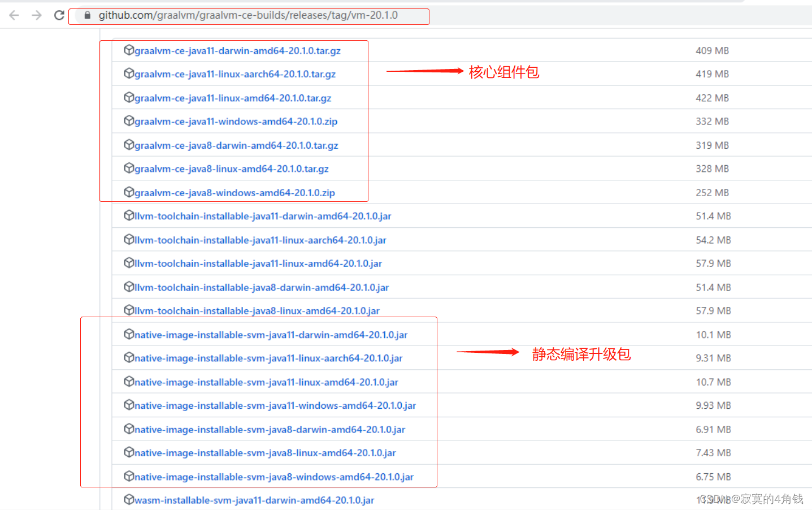Click package icon beside llvm-toolchain java11-linux-amd64

(129, 263)
